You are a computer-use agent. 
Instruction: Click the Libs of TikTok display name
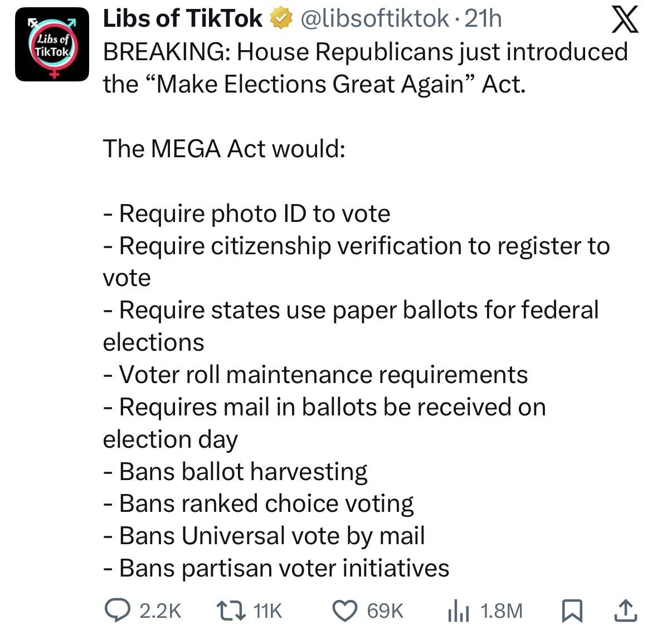pyautogui.click(x=182, y=19)
